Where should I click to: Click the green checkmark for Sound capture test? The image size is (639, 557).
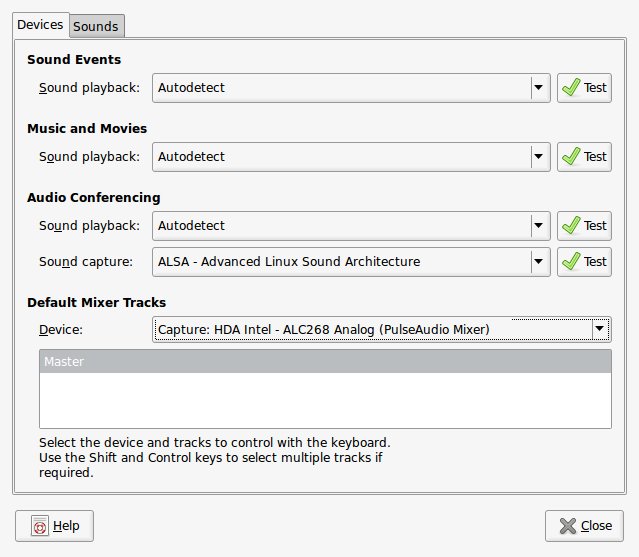point(571,262)
